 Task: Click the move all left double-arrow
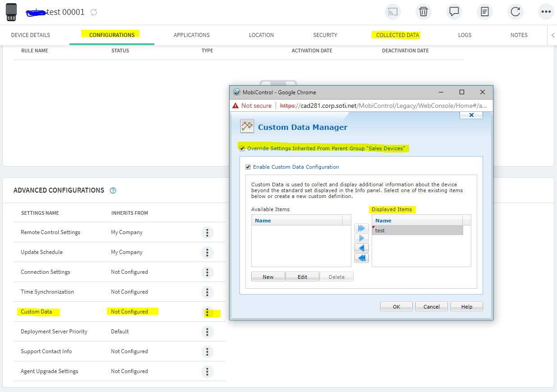[x=362, y=258]
